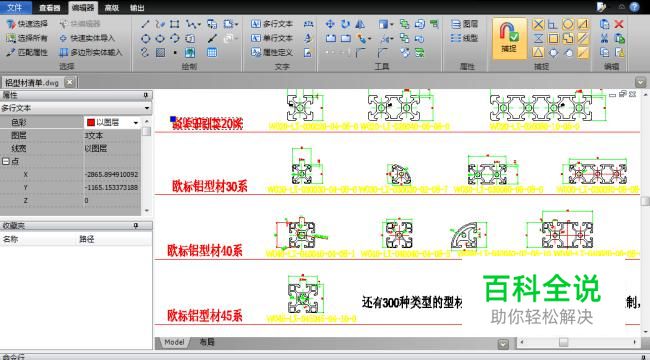650x360 pixels.
Task: Click the Quick select icon
Action: tap(11, 24)
